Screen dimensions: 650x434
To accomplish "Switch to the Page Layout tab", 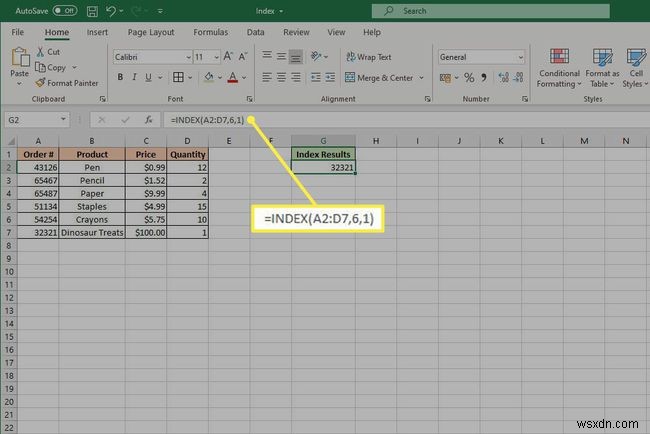I will (x=151, y=32).
